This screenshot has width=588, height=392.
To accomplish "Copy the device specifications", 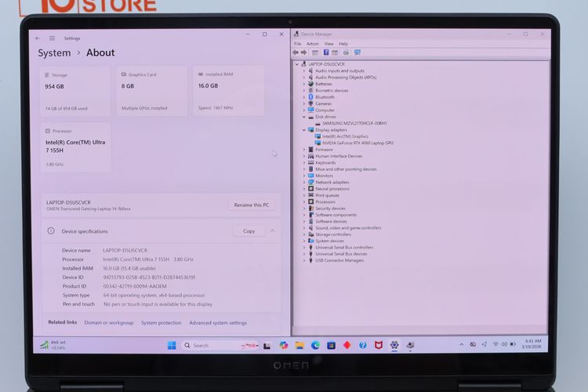I will 249,231.
